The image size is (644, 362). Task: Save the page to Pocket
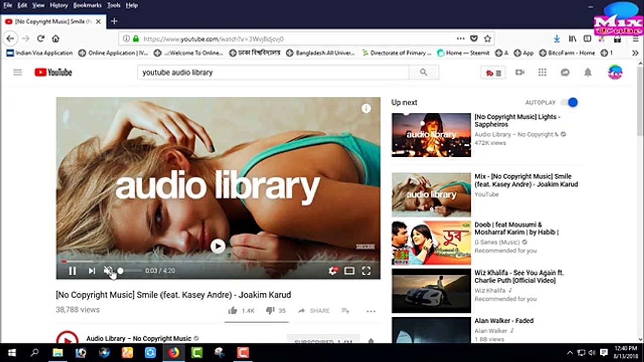[474, 38]
